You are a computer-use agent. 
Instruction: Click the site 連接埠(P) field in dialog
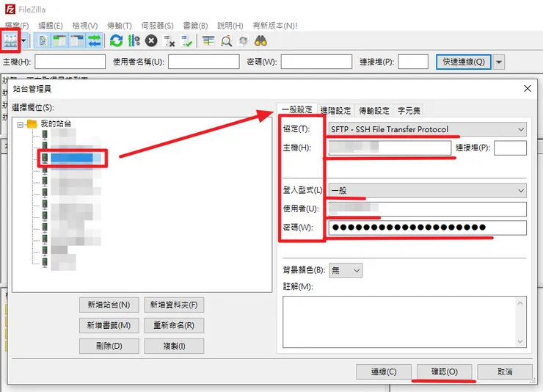pos(510,148)
